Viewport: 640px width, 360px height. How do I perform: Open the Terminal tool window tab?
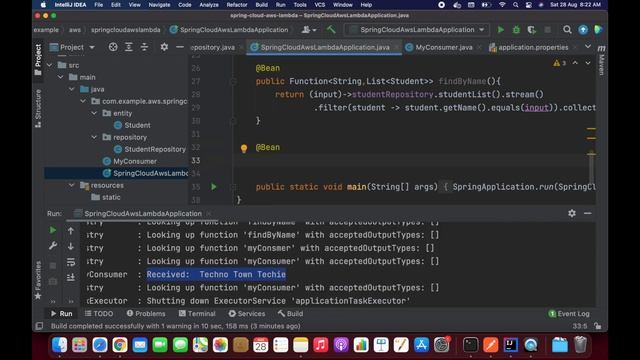(x=197, y=313)
